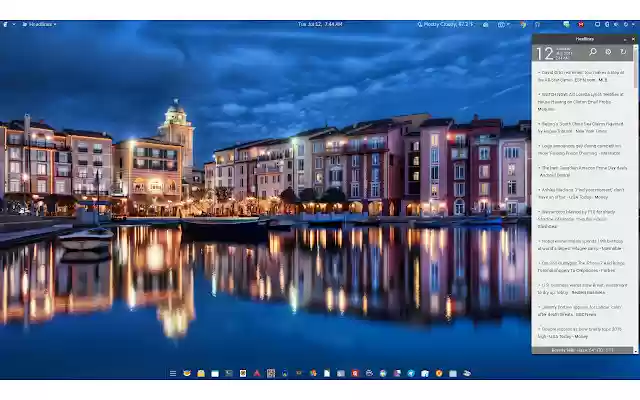Click the large date number 12
This screenshot has width=640, height=400.
coord(544,53)
